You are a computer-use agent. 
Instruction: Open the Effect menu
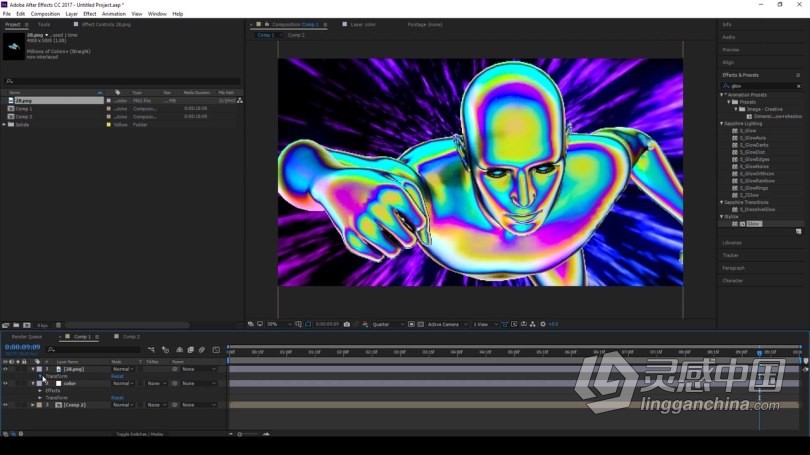[x=89, y=14]
